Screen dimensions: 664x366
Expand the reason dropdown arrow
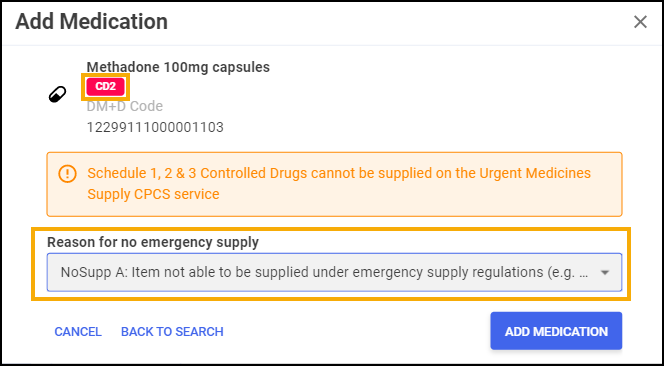(x=605, y=272)
